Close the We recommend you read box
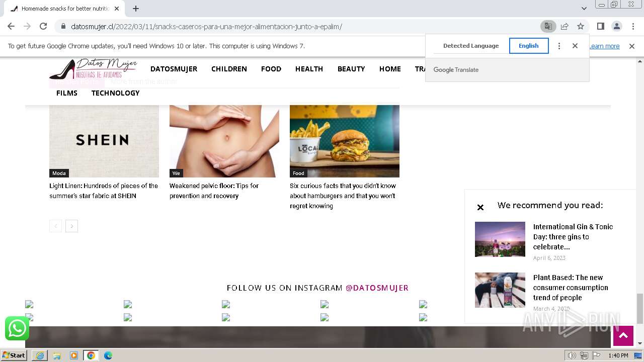 tap(480, 207)
